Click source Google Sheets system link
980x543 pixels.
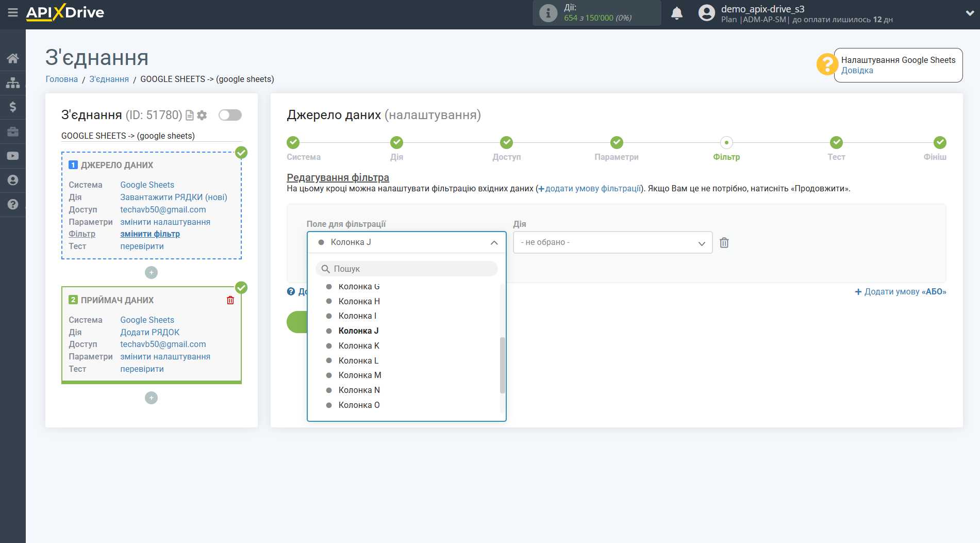tap(147, 185)
